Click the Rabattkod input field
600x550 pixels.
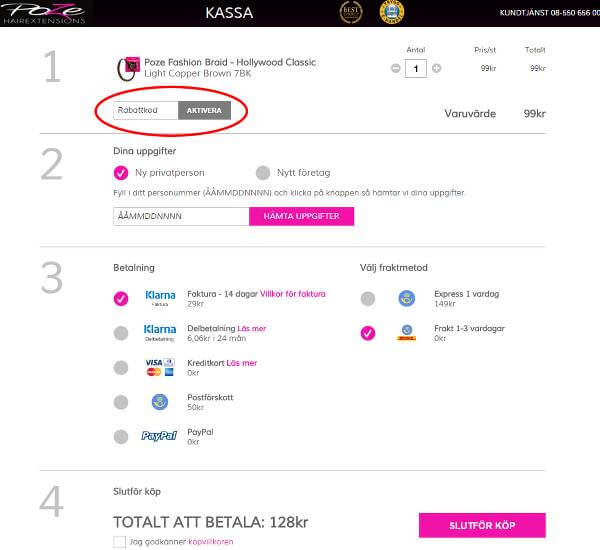(146, 111)
